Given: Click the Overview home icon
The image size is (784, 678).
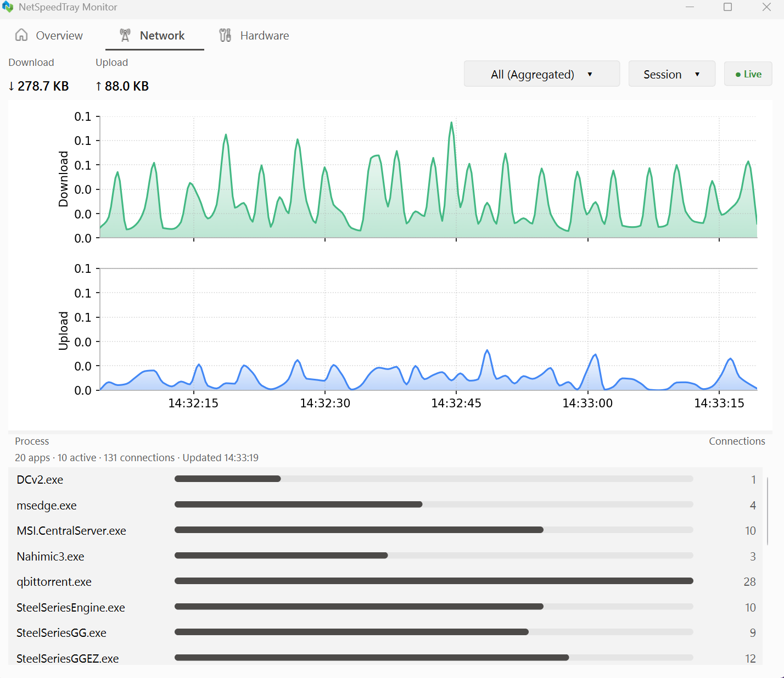Looking at the screenshot, I should pos(21,35).
